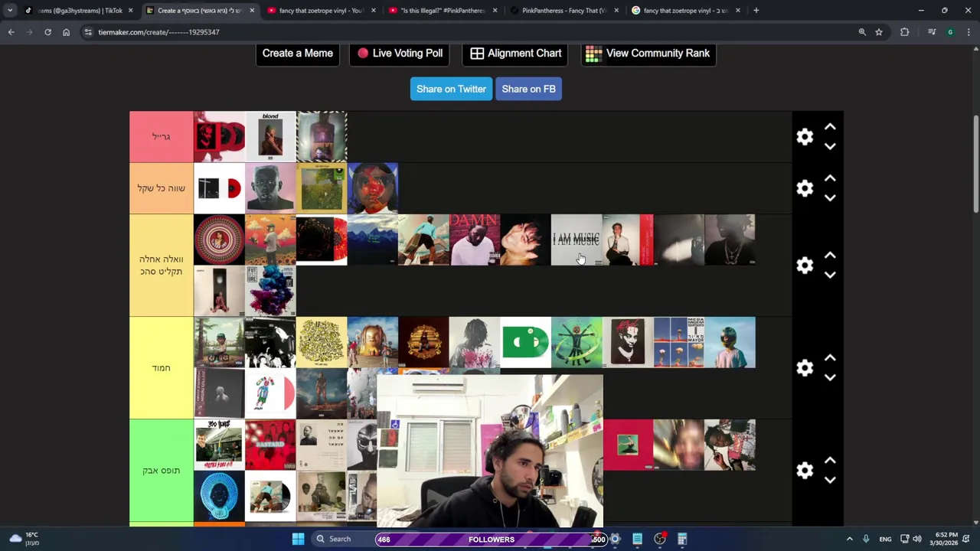The width and height of the screenshot is (980, 551).
Task: Bookmark this page with star icon
Action: pos(879,32)
